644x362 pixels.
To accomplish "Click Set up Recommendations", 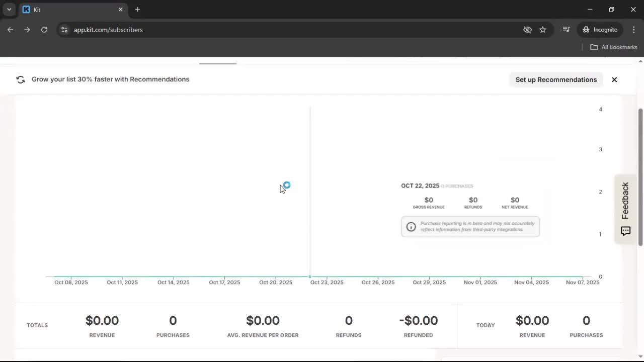I will tap(556, 79).
